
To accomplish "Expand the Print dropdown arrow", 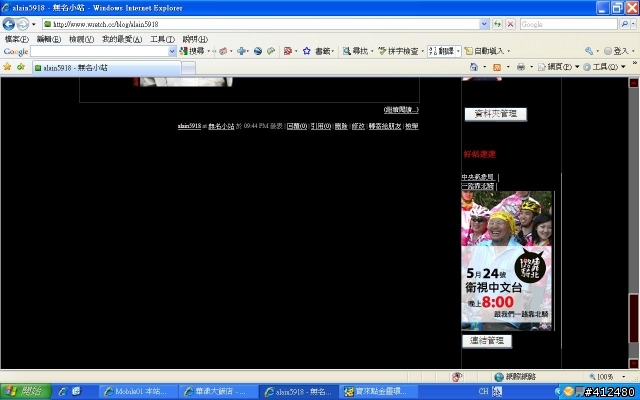I will coord(531,67).
